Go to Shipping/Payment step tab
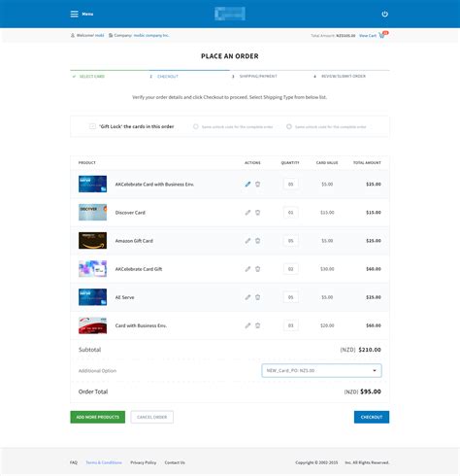The image size is (460, 476). pyautogui.click(x=258, y=76)
